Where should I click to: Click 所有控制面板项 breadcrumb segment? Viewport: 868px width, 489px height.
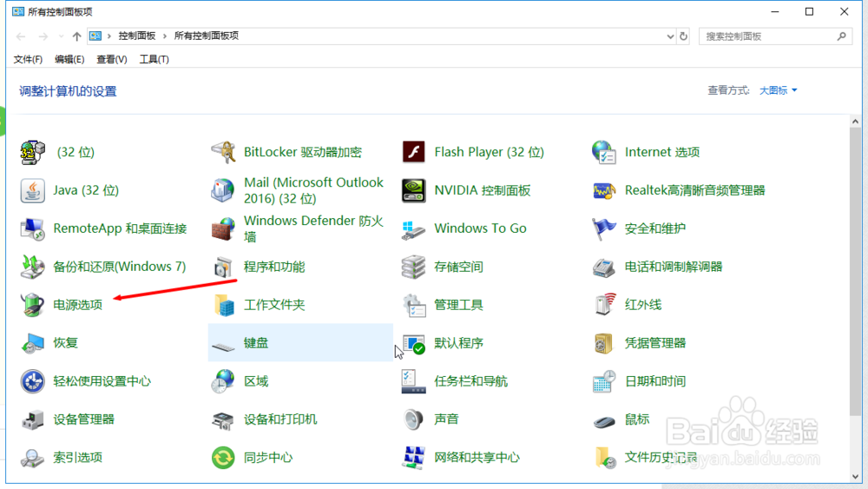click(x=206, y=36)
